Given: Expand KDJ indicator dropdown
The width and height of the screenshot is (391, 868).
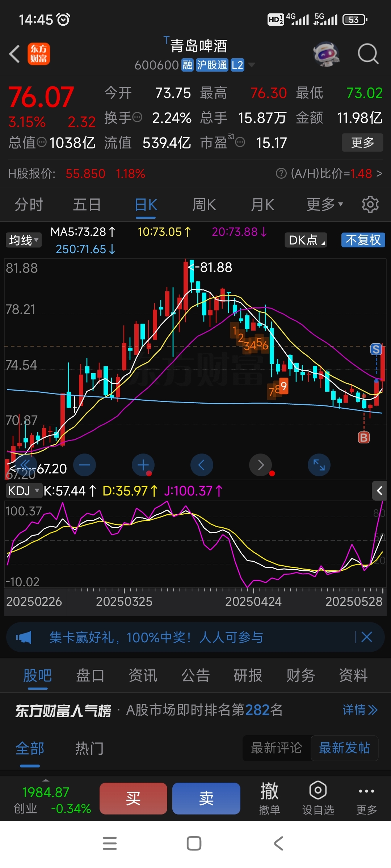Looking at the screenshot, I should (x=24, y=491).
